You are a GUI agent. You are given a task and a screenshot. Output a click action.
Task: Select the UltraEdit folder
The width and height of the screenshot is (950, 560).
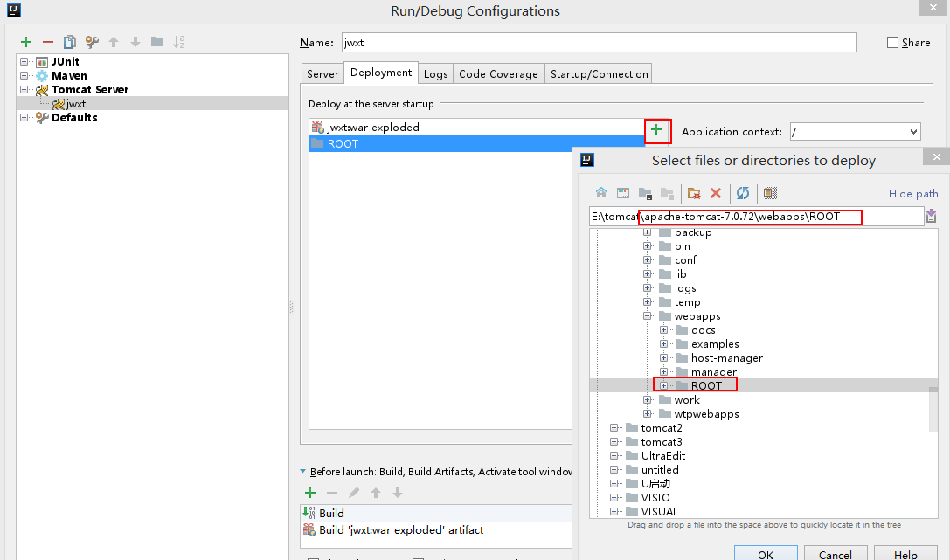pos(662,456)
